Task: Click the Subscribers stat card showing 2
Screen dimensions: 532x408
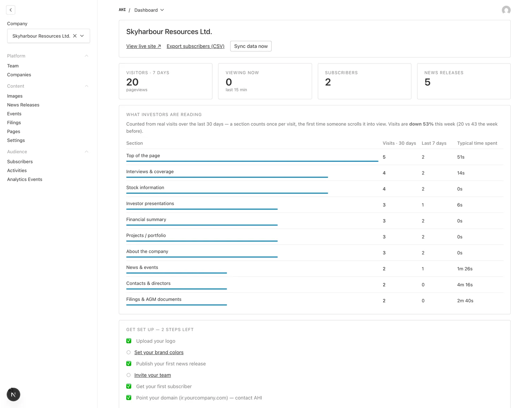Action: [x=365, y=81]
